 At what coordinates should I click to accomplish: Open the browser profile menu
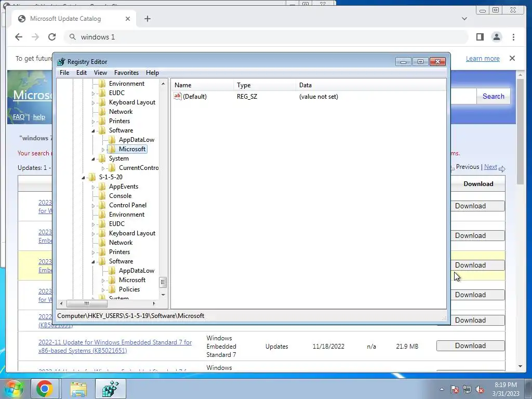[497, 37]
